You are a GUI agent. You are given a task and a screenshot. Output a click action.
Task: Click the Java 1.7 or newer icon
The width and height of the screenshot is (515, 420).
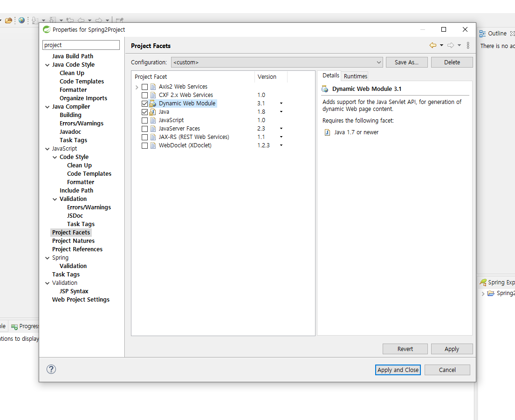point(327,132)
